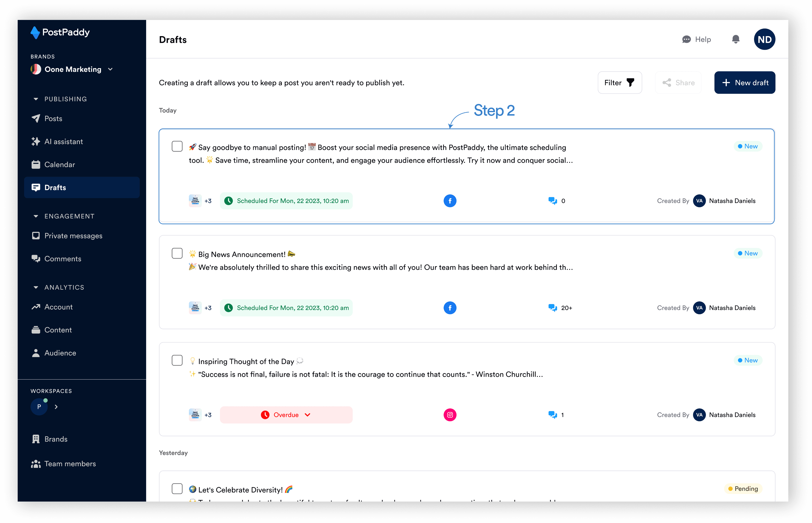812x523 pixels.
Task: Click the PostPaddy logo
Action: (60, 33)
